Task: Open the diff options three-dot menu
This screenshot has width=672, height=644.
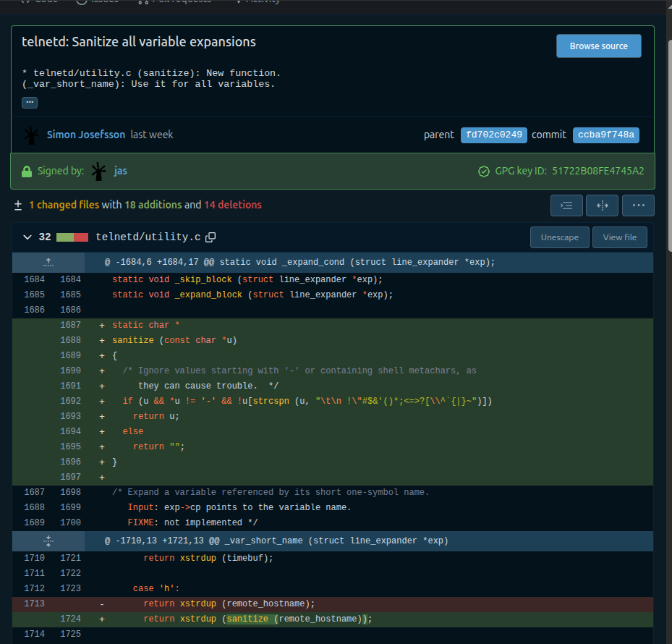Action: click(x=638, y=206)
